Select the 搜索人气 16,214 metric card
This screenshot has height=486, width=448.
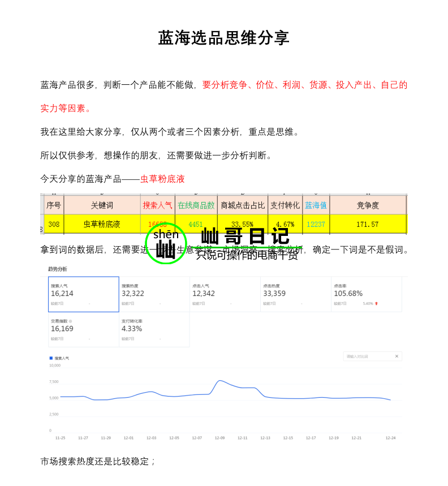(84, 294)
